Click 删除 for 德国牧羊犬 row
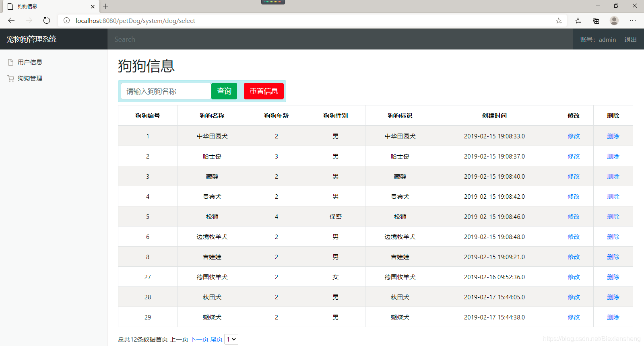This screenshot has width=644, height=346. tap(613, 277)
